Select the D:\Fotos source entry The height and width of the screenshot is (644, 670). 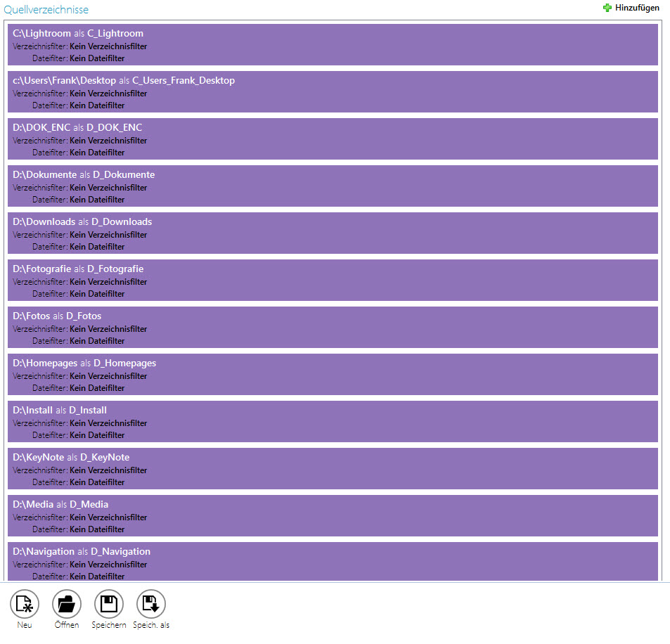tap(333, 328)
